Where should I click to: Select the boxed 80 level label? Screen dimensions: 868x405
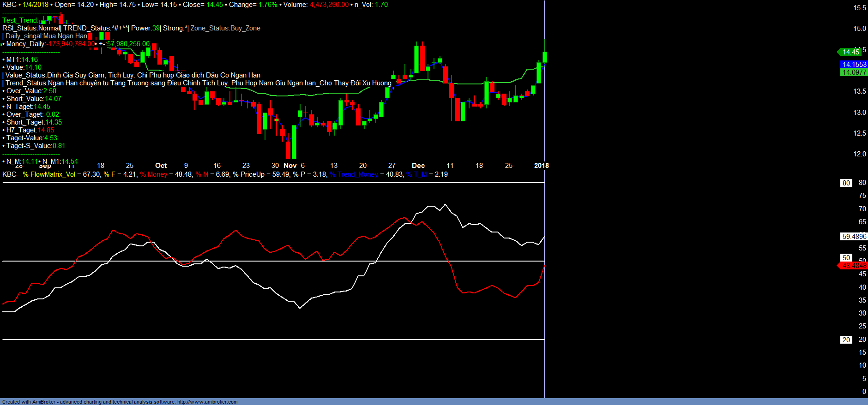pos(846,183)
